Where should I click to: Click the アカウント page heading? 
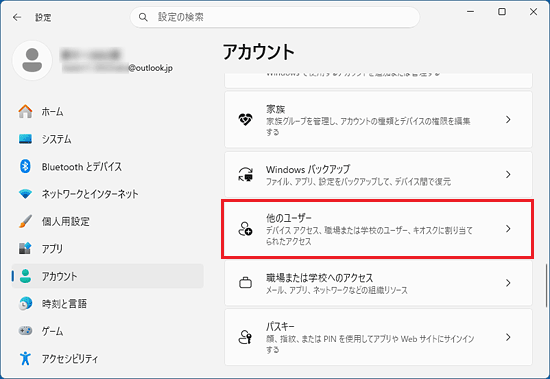coord(259,52)
